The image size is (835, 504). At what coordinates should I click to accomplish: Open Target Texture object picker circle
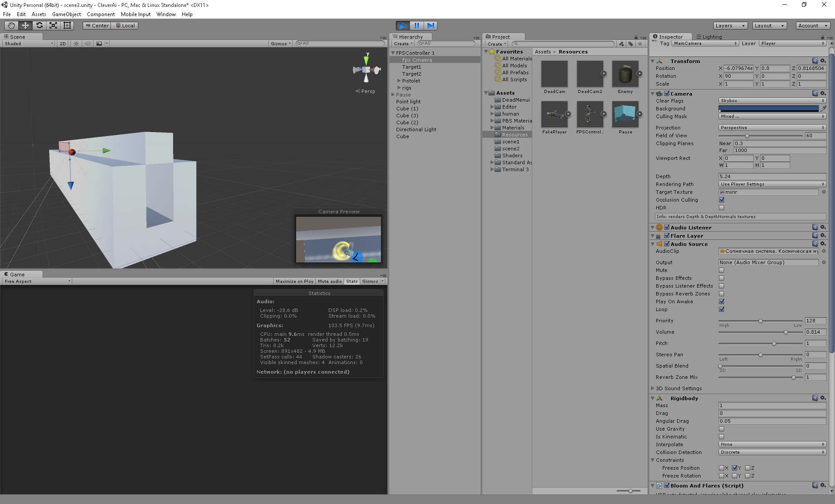[x=824, y=192]
